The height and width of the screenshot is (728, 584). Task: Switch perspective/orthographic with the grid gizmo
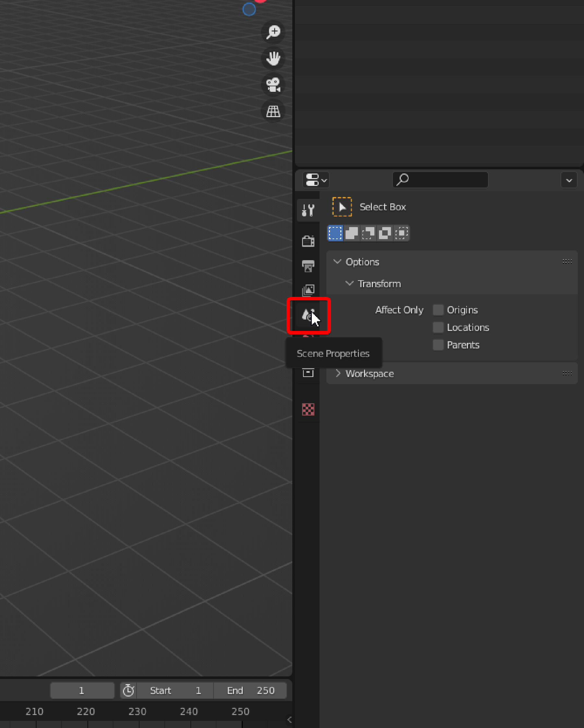273,111
